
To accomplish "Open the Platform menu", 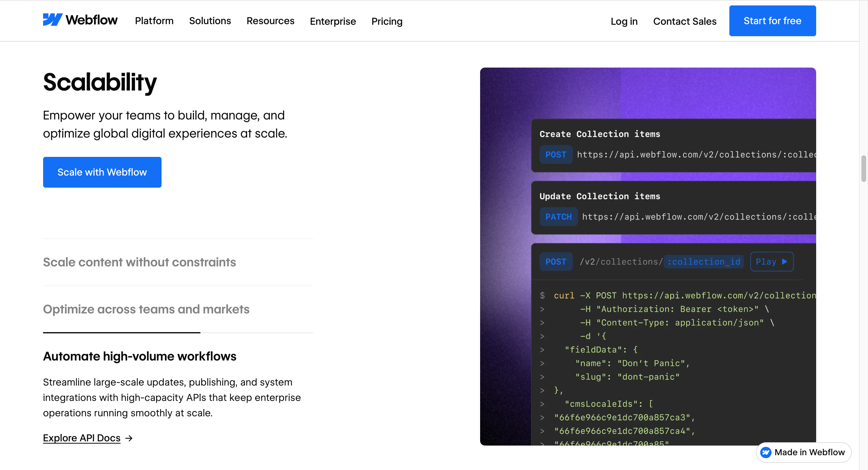I will (154, 21).
